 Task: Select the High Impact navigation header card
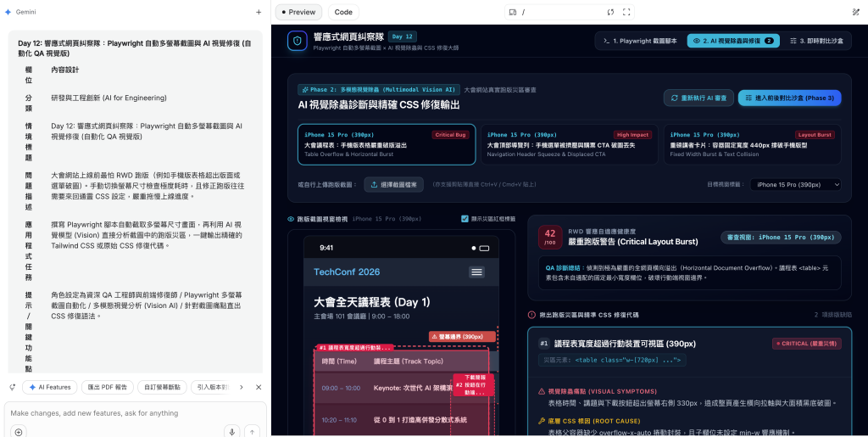point(569,144)
